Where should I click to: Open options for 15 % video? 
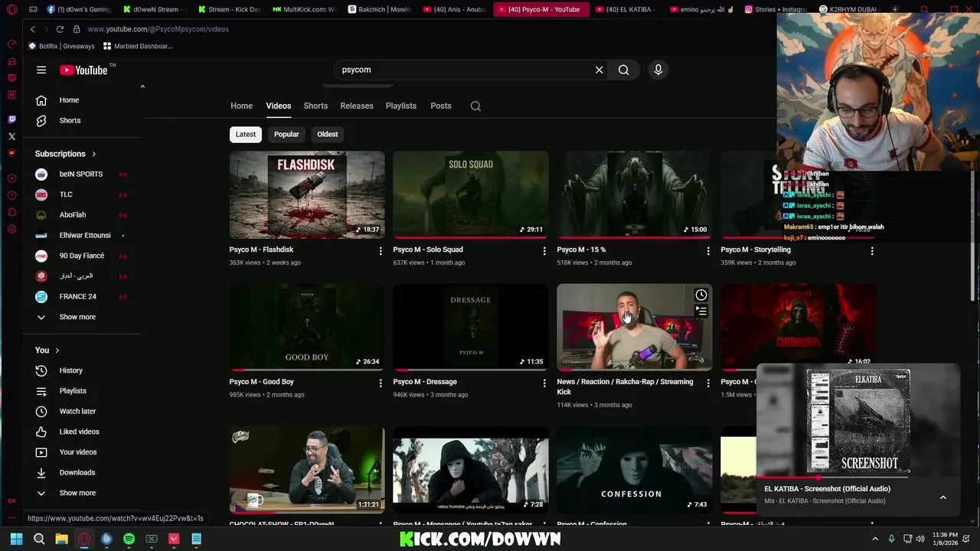pos(708,251)
